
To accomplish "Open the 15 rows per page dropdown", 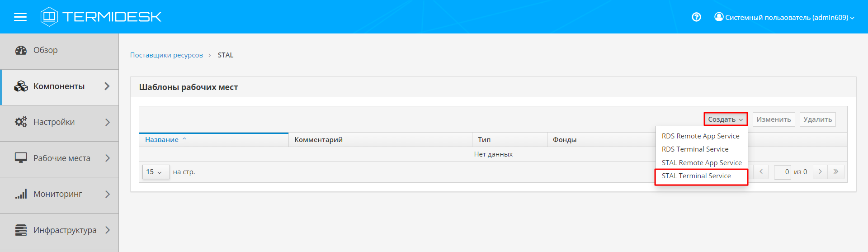I will 156,172.
